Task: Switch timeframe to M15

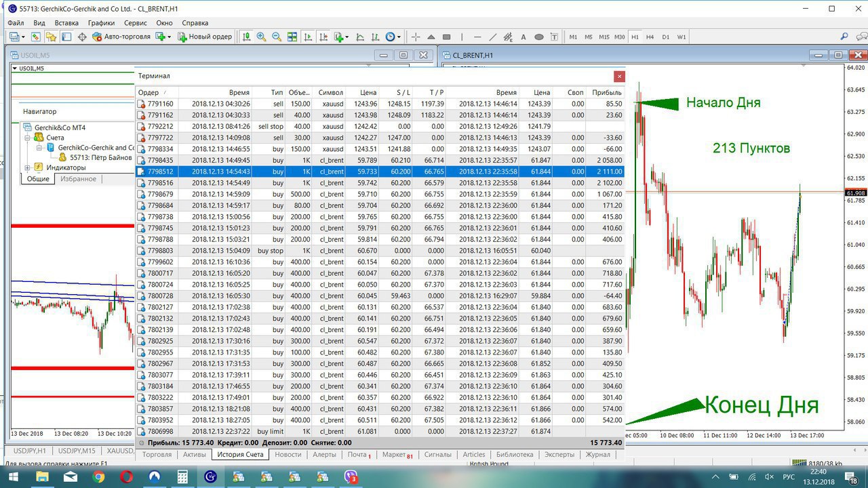Action: tap(604, 37)
